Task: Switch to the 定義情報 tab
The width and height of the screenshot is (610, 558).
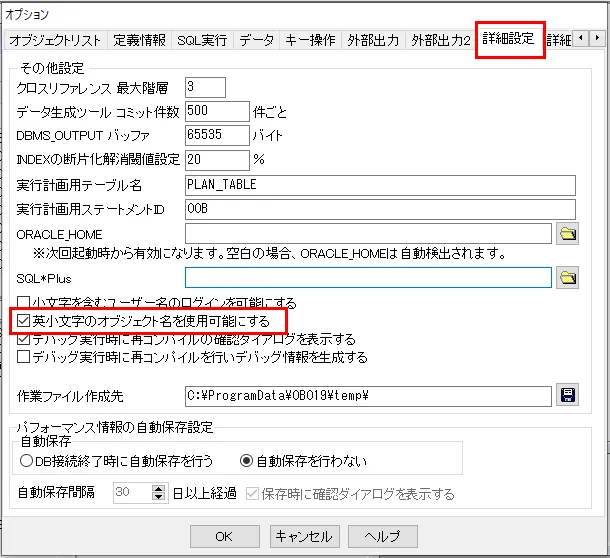Action: [139, 40]
